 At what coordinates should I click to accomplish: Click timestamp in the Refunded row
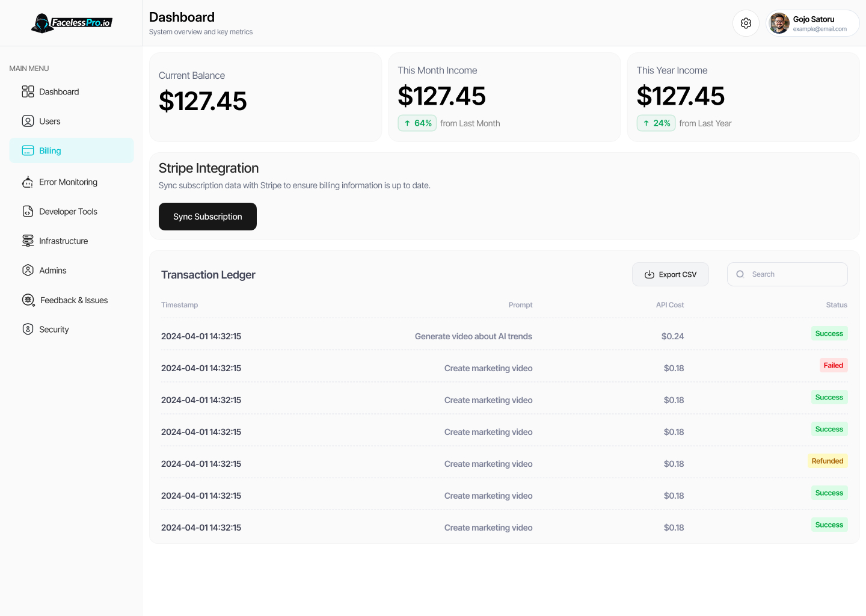click(201, 464)
